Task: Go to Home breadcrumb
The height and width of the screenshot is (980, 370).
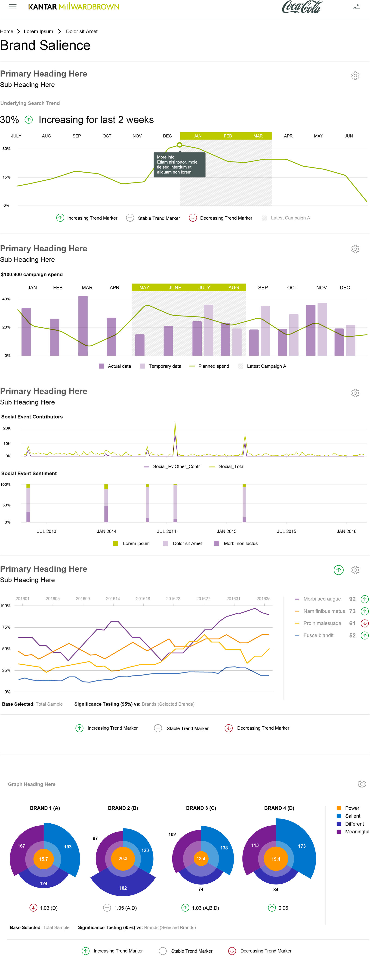Action: pyautogui.click(x=6, y=32)
